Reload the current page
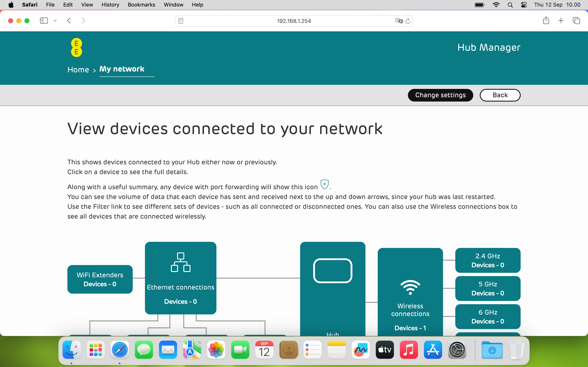588x367 pixels. [x=408, y=21]
